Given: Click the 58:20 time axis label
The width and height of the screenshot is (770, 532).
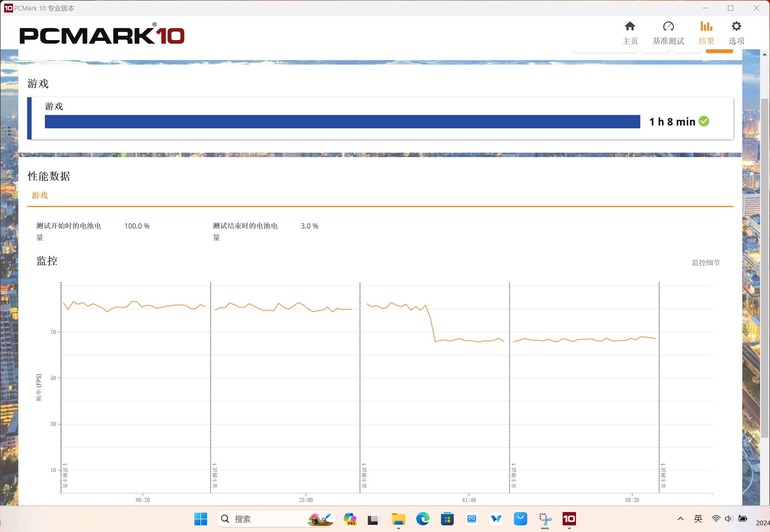Looking at the screenshot, I should (x=632, y=500).
